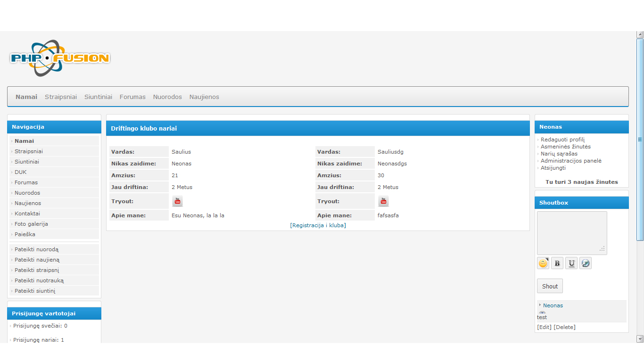Open DUK in the sidebar
The image size is (644, 362).
pyautogui.click(x=54, y=172)
